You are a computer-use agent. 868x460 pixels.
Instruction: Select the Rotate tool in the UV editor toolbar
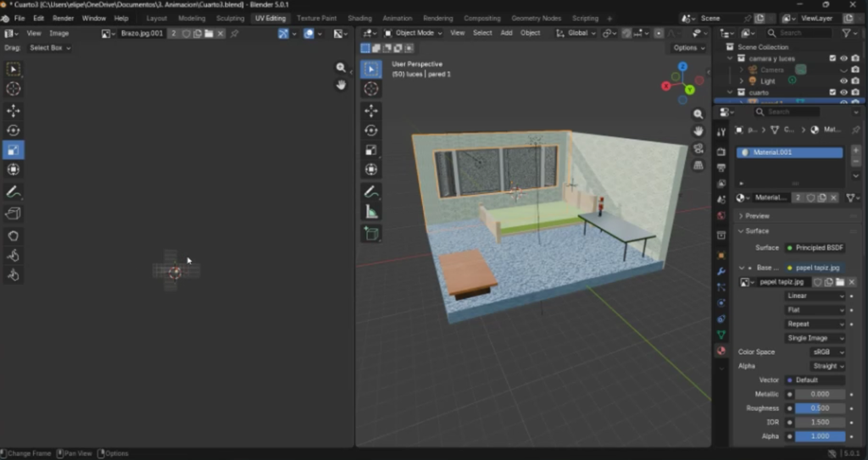point(14,130)
